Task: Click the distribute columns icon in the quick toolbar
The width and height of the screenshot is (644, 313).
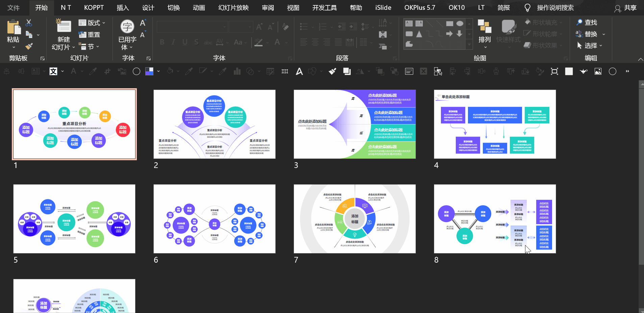Action: click(x=285, y=71)
